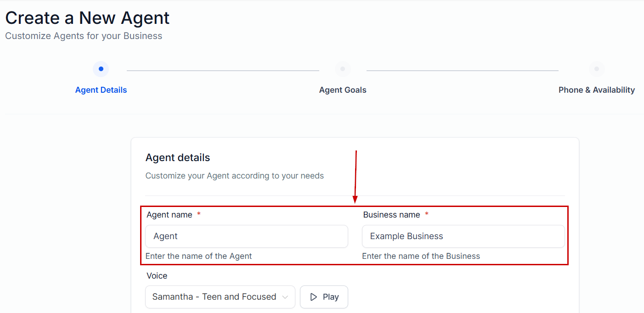Focus the Business name text field
The width and height of the screenshot is (644, 313).
click(x=463, y=236)
